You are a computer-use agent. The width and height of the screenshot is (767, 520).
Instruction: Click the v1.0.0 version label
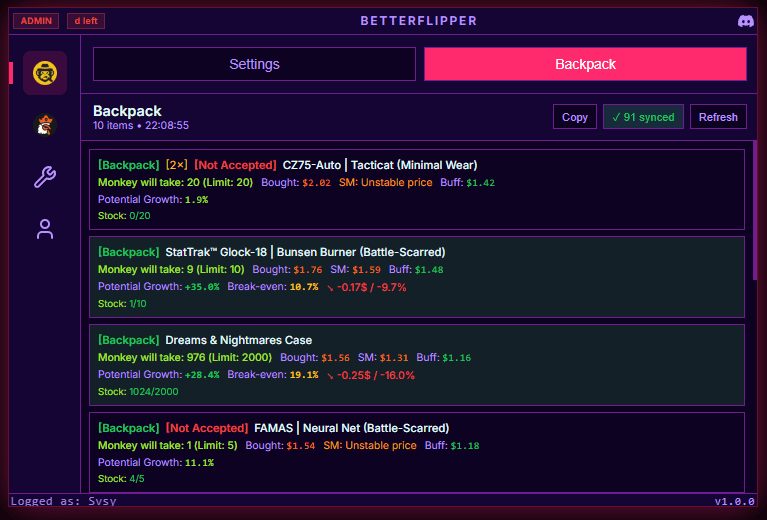(x=734, y=501)
